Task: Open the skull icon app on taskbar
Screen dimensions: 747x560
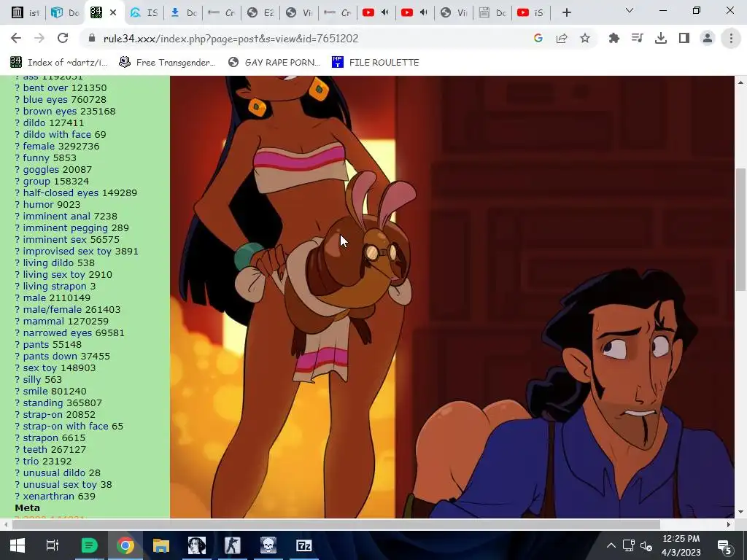Action: 268,545
